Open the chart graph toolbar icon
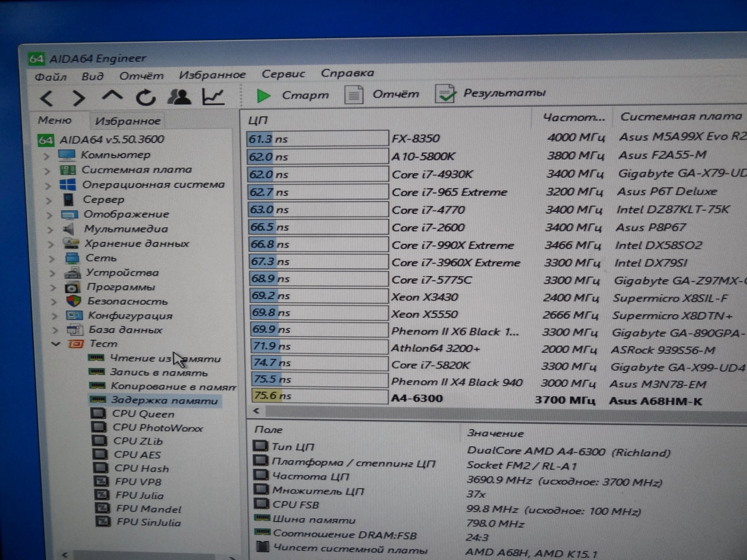Image resolution: width=747 pixels, height=560 pixels. [213, 97]
